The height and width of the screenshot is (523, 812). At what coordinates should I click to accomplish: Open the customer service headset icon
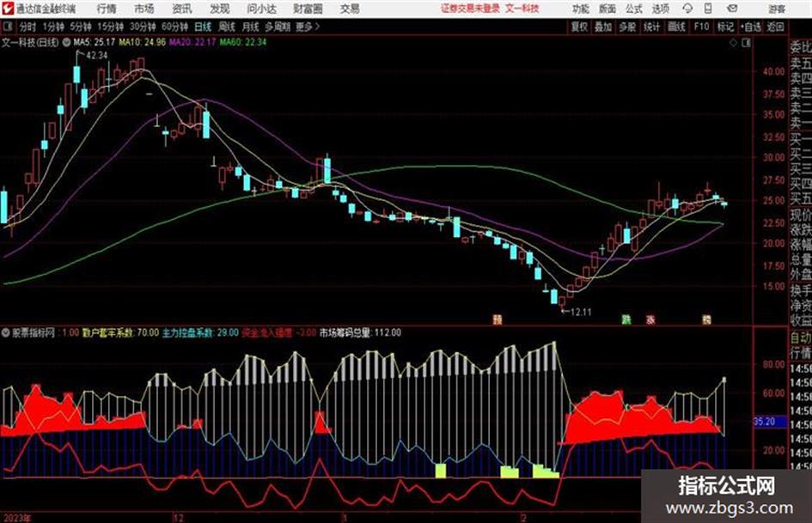pyautogui.click(x=687, y=9)
